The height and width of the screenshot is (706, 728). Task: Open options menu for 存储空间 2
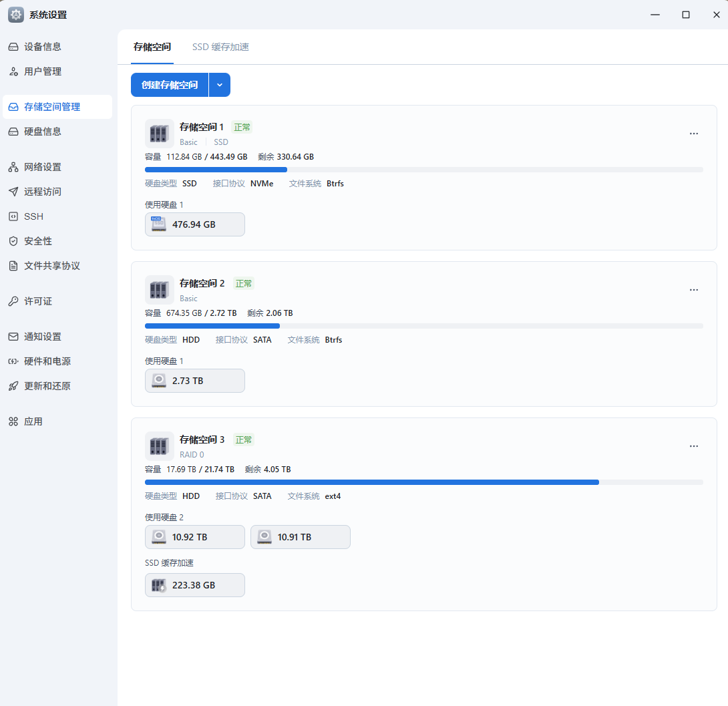pos(693,290)
